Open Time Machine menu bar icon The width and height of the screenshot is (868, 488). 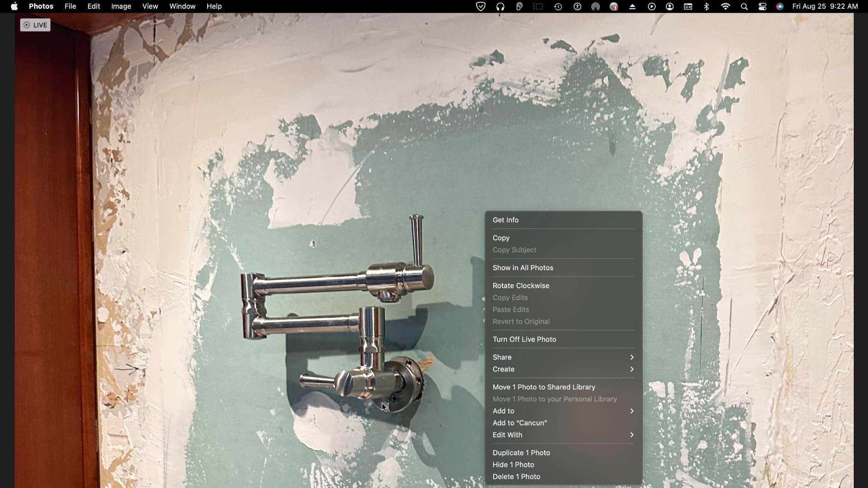click(558, 6)
